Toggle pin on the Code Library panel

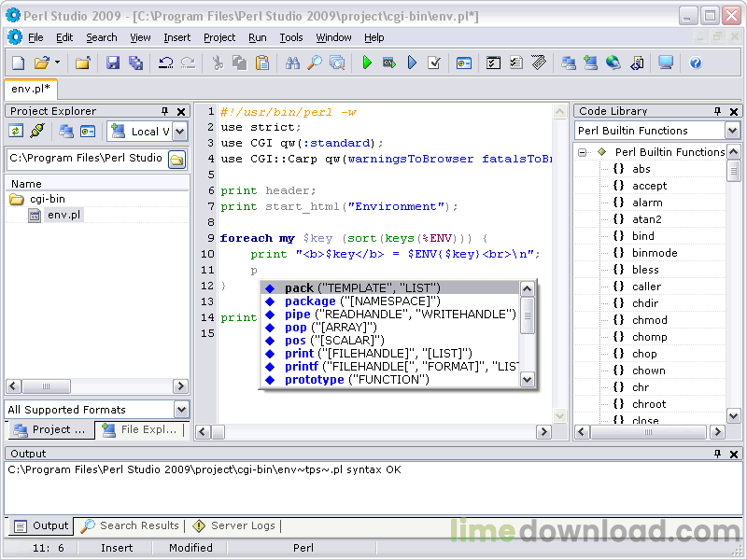718,111
